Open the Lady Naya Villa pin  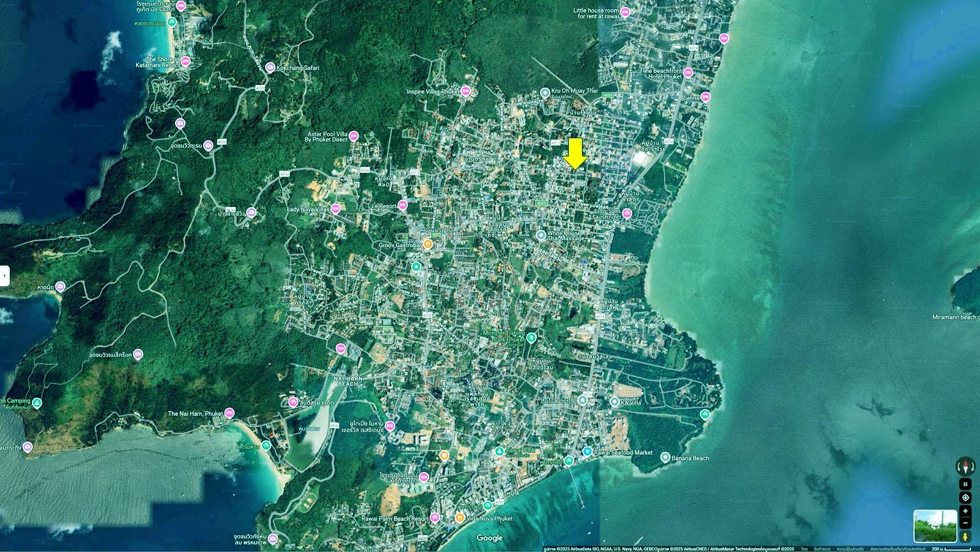pos(335,209)
